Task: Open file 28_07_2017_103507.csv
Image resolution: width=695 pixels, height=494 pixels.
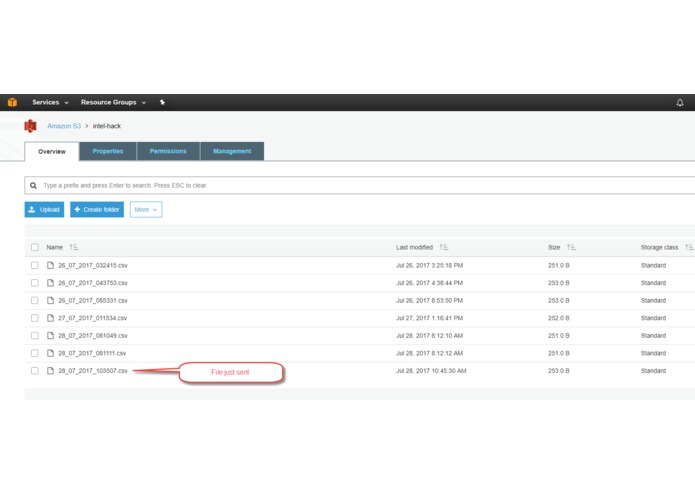Action: (93, 371)
